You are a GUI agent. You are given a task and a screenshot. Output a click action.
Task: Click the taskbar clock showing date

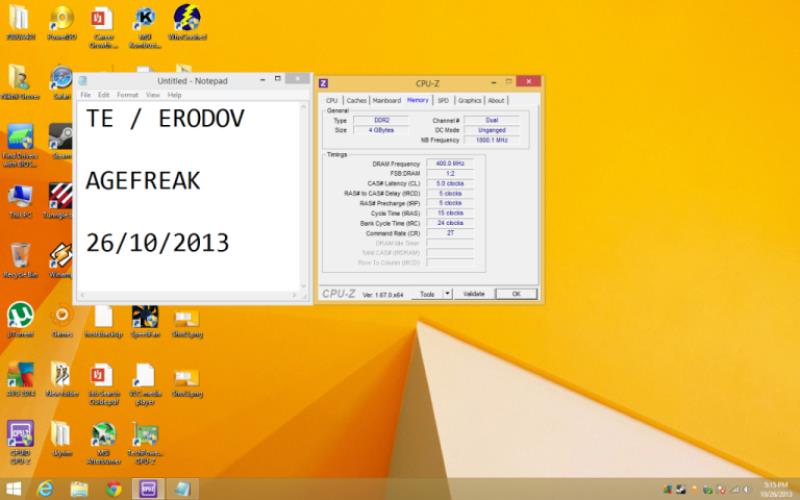coord(774,488)
